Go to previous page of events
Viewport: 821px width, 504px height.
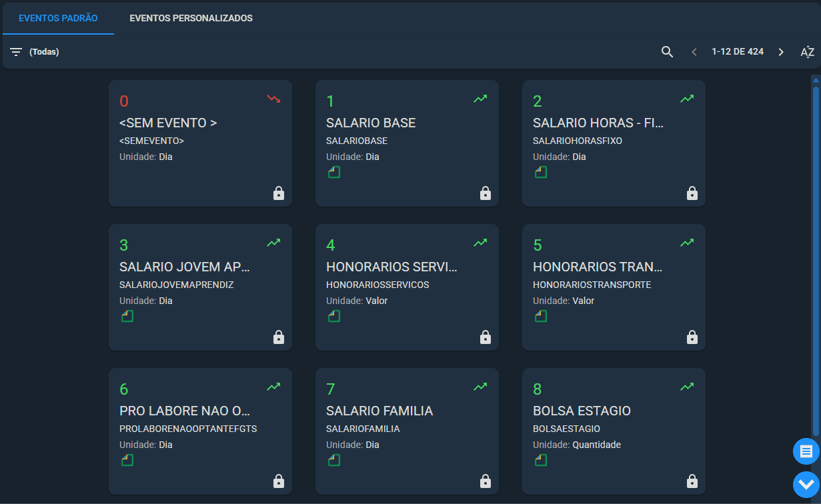tap(694, 52)
